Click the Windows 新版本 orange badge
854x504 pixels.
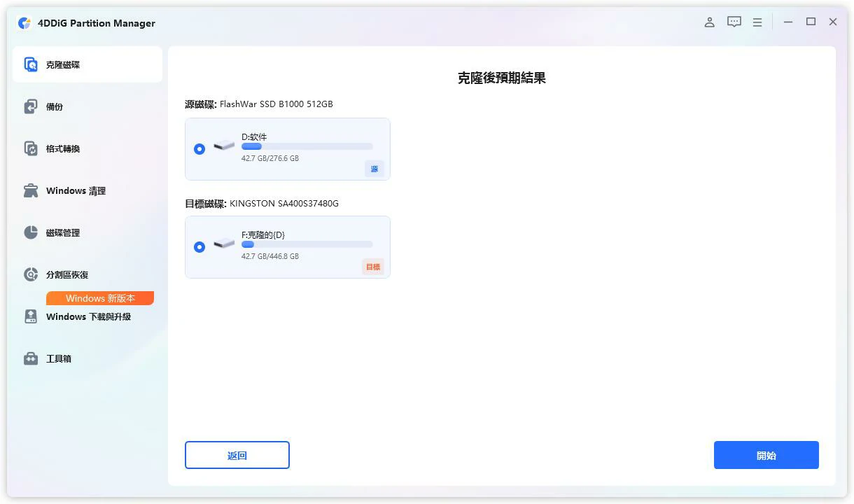pyautogui.click(x=100, y=298)
